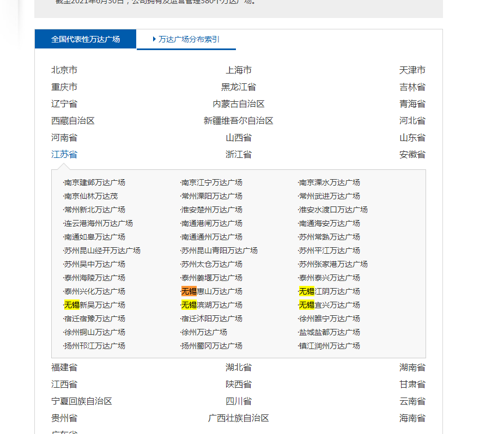Select the 南通如皋万达广场 entry

(94, 237)
